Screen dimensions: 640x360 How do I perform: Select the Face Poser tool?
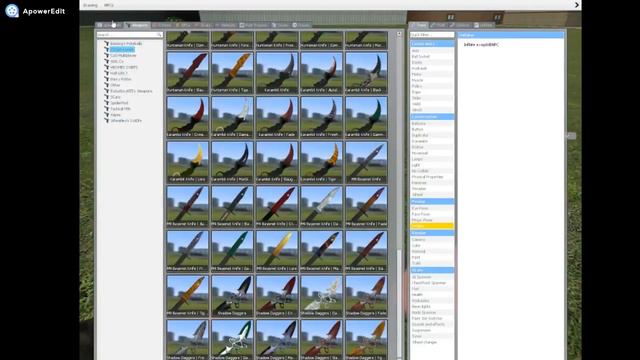click(432, 214)
